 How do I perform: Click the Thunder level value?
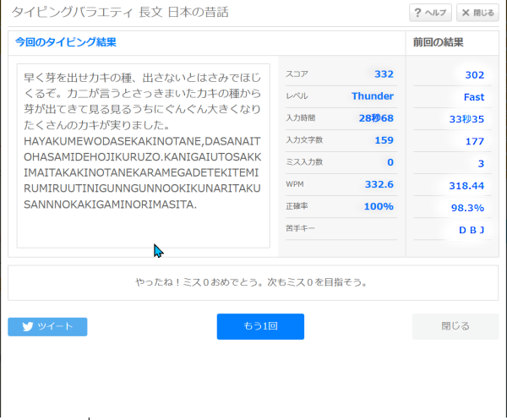pos(373,96)
